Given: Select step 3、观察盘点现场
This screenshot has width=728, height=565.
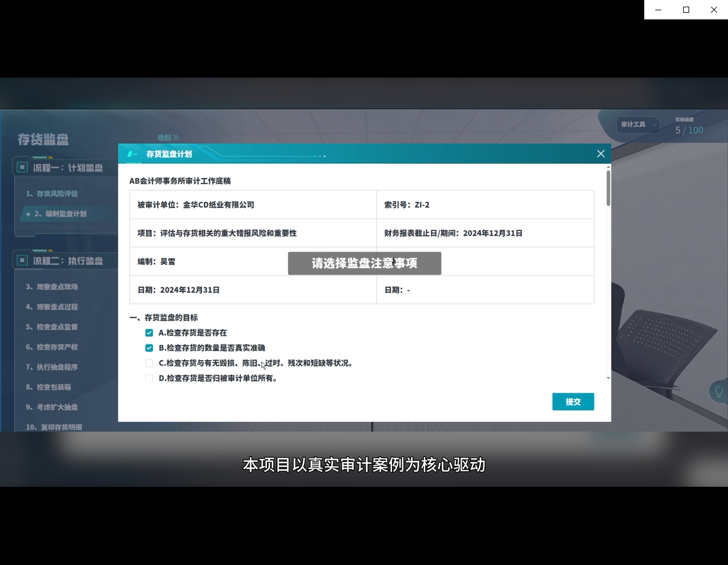Looking at the screenshot, I should click(52, 287).
